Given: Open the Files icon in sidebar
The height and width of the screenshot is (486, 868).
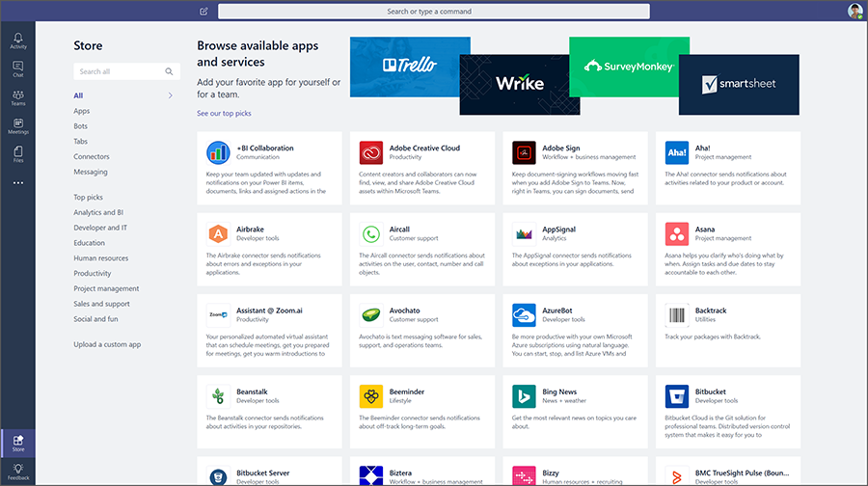Looking at the screenshot, I should pos(17,152).
